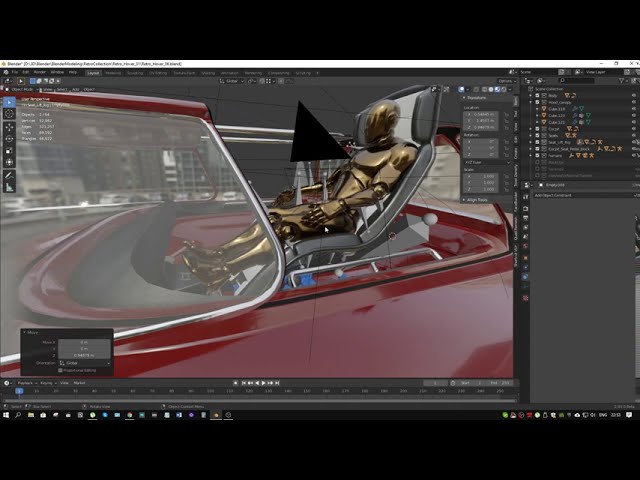The width and height of the screenshot is (640, 480).
Task: Select the Annotate pencil tool
Action: (9, 176)
